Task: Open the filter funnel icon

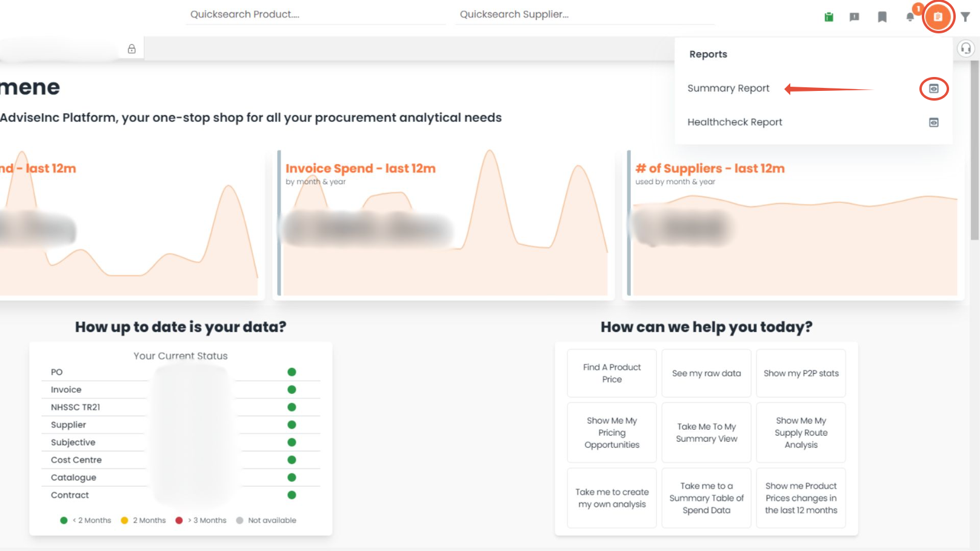Action: [x=965, y=17]
